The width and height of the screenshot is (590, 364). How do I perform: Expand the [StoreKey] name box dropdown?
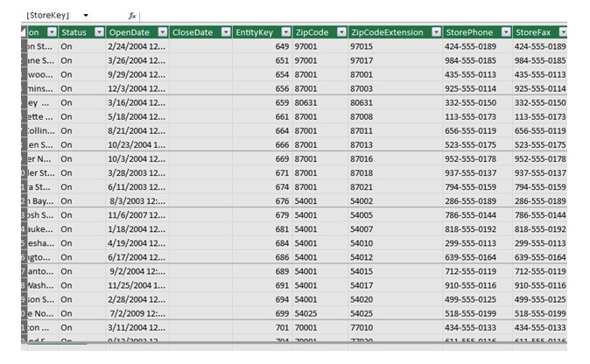coord(86,16)
